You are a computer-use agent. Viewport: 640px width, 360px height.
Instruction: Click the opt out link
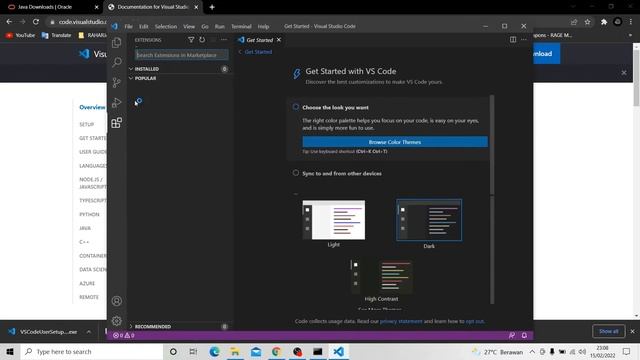click(x=474, y=321)
